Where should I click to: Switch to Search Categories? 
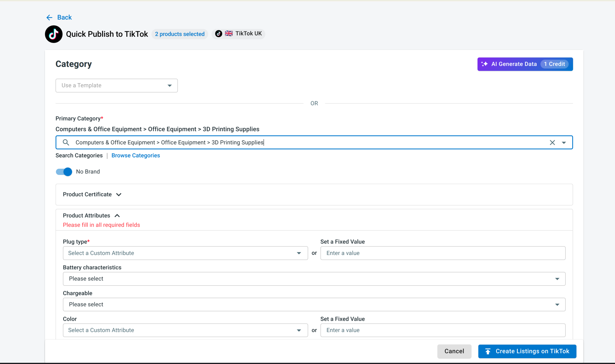click(x=79, y=156)
